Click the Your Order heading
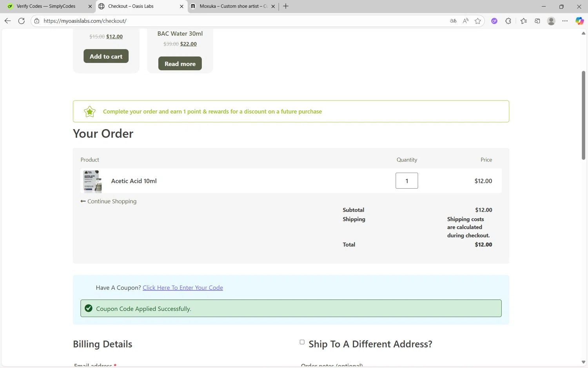The width and height of the screenshot is (588, 368). [103, 133]
